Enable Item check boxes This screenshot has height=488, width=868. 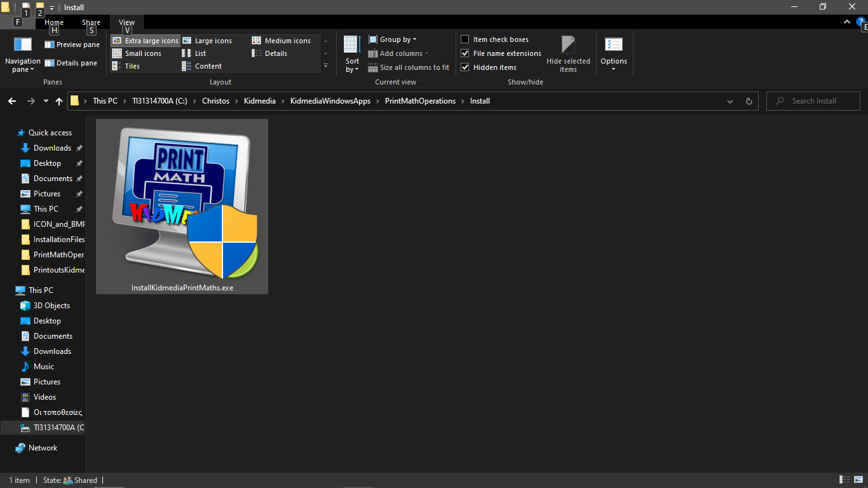(495, 39)
